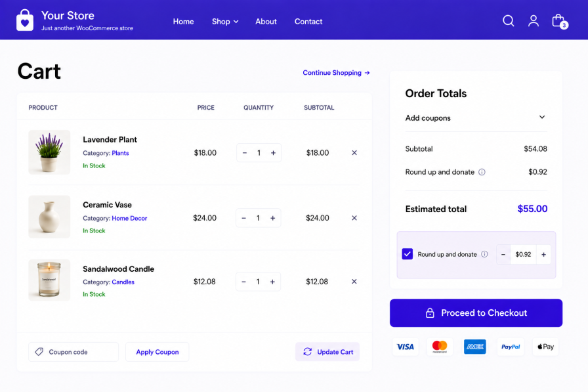Click the store logo bag icon
588x392 pixels.
[x=25, y=20]
